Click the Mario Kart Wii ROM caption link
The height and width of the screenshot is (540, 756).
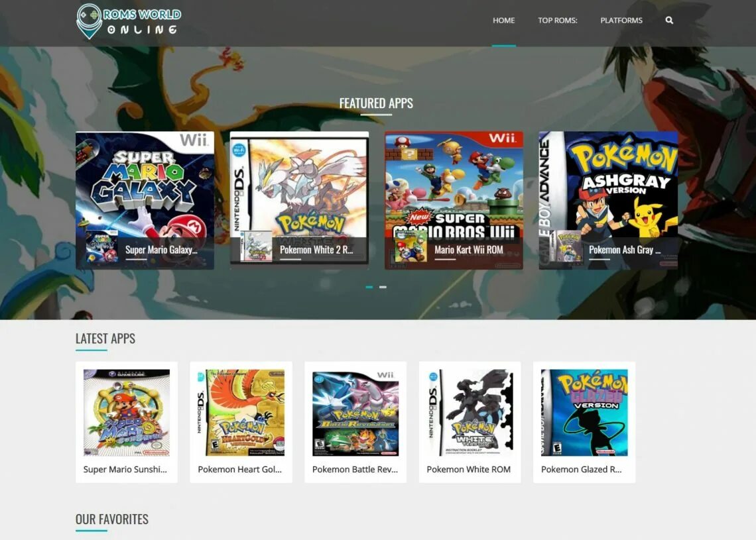[471, 250]
